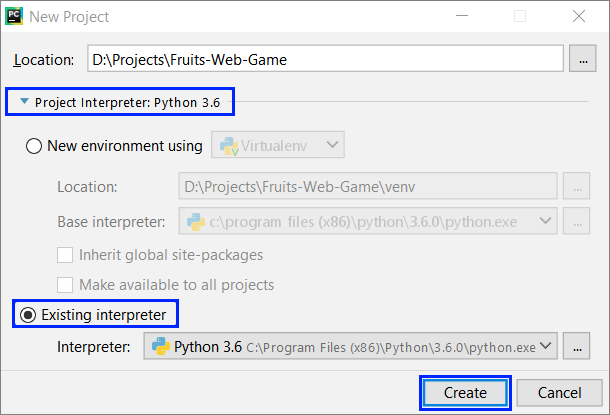Select the Existing interpreter radio button

coord(28,315)
